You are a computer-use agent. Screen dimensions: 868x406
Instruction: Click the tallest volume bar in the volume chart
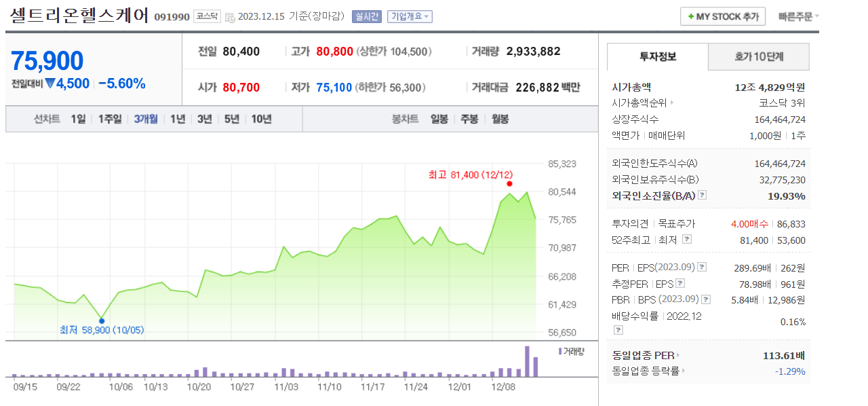tap(526, 361)
